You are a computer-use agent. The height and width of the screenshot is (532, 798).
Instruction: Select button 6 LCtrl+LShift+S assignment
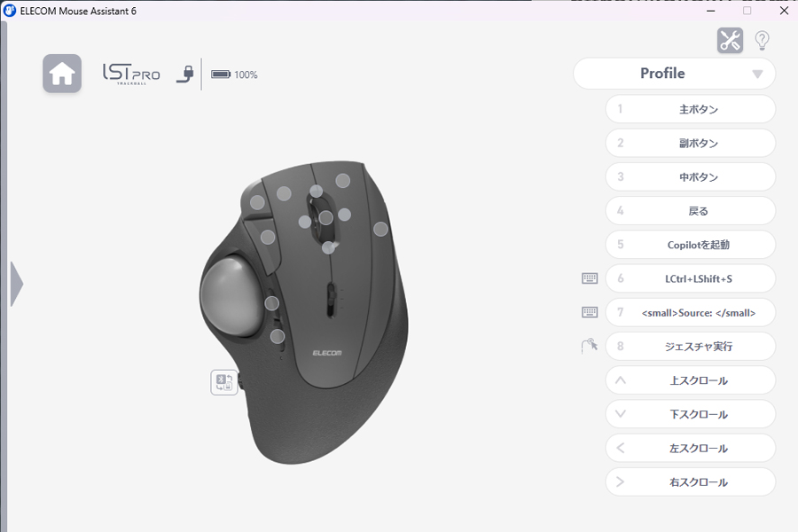691,278
